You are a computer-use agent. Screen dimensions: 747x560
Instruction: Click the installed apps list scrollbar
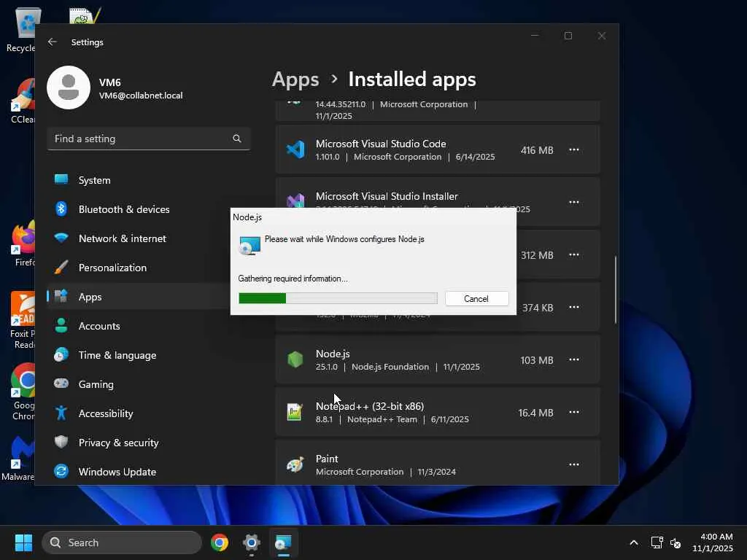coord(615,289)
